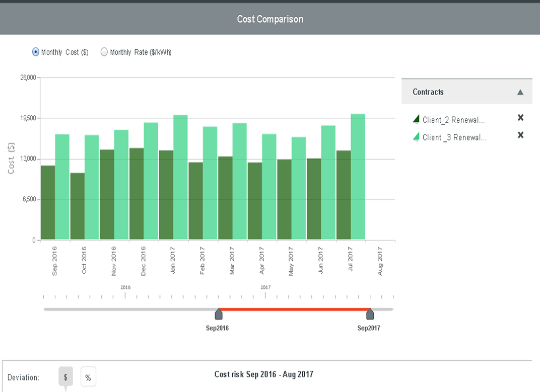The width and height of the screenshot is (540, 392).
Task: Click the red selected range bar
Action: [x=294, y=309]
